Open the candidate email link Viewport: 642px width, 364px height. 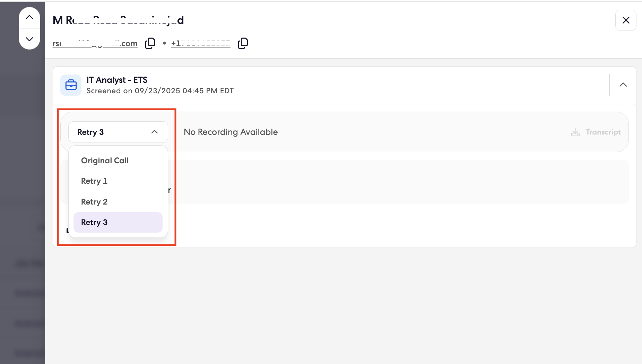click(x=95, y=43)
